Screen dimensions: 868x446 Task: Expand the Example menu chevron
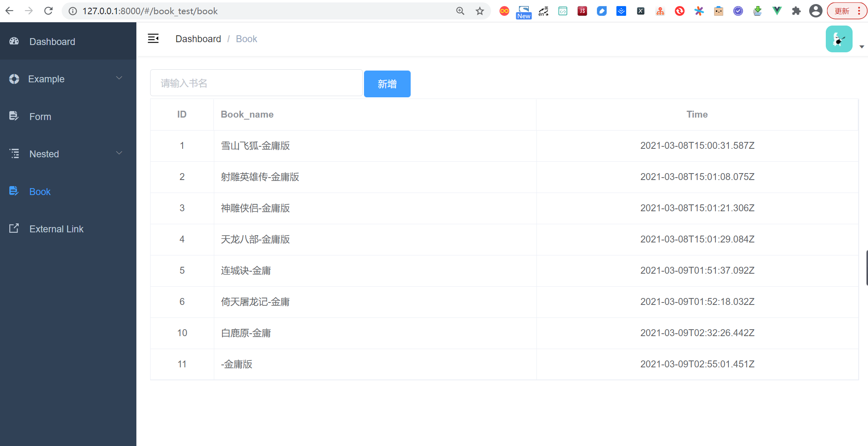point(119,78)
